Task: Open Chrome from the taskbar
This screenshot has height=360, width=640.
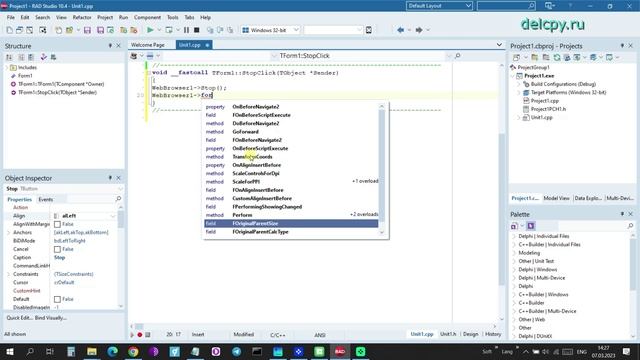Action: 133,351
